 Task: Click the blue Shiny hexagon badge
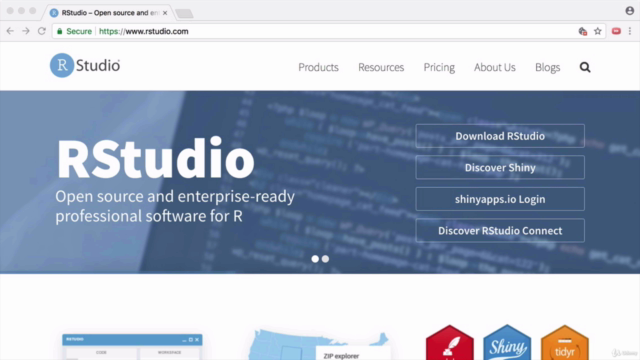click(507, 343)
